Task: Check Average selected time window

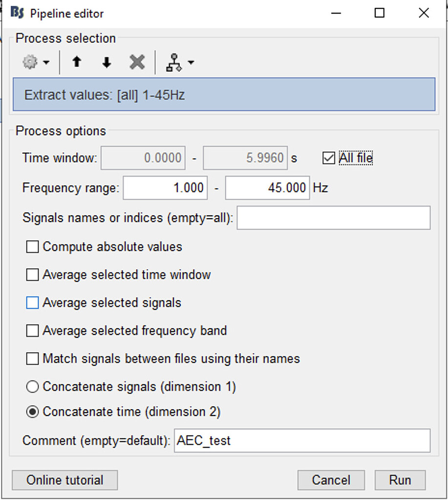Action: [x=32, y=275]
